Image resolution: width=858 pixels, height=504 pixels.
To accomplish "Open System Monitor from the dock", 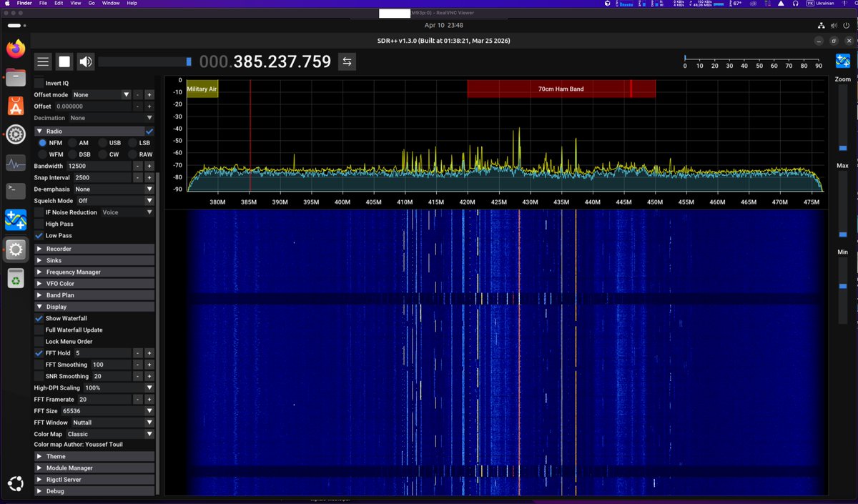I will click(x=16, y=163).
